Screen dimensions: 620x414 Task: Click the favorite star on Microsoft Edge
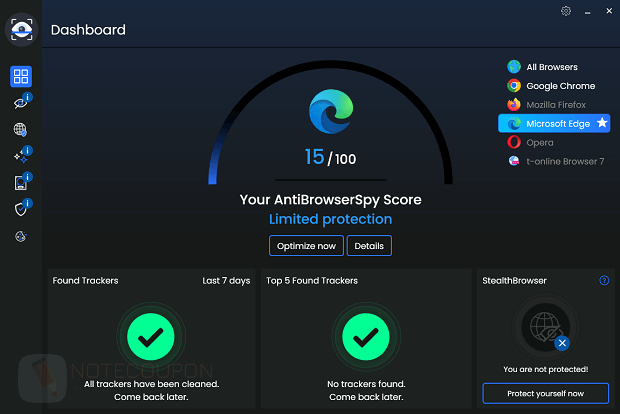[602, 123]
